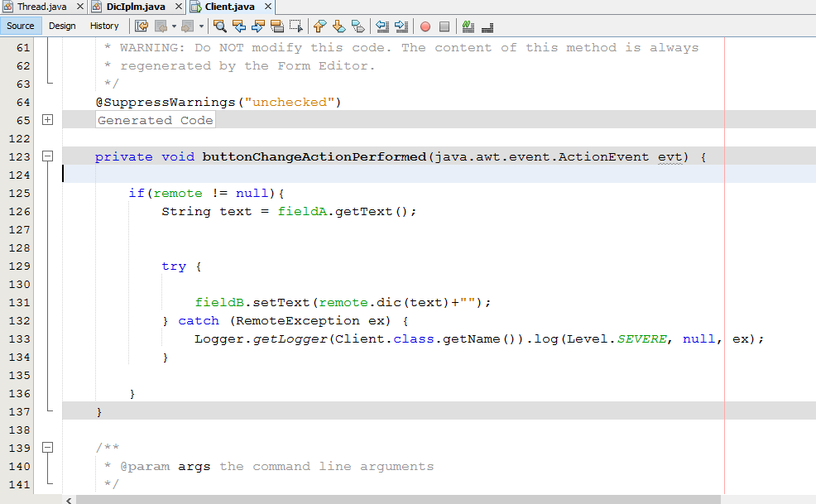Collapse the buttonChangeActionPerformed method fold
This screenshot has height=504, width=816.
click(47, 156)
